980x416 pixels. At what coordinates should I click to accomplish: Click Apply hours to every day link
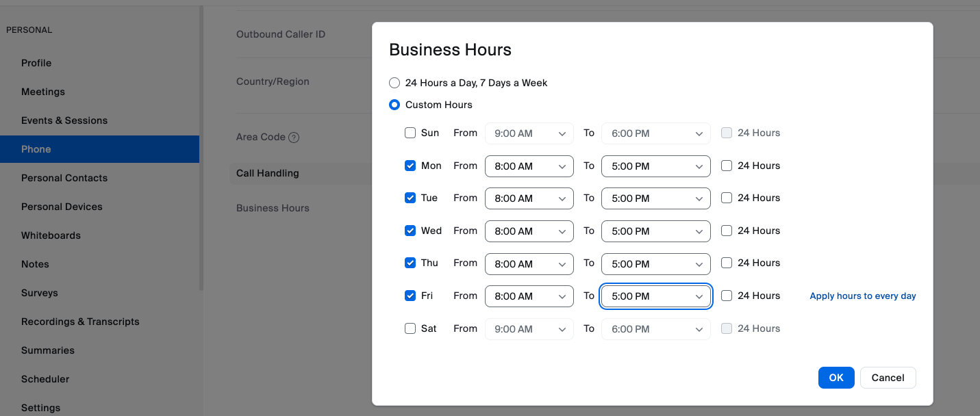(x=862, y=296)
